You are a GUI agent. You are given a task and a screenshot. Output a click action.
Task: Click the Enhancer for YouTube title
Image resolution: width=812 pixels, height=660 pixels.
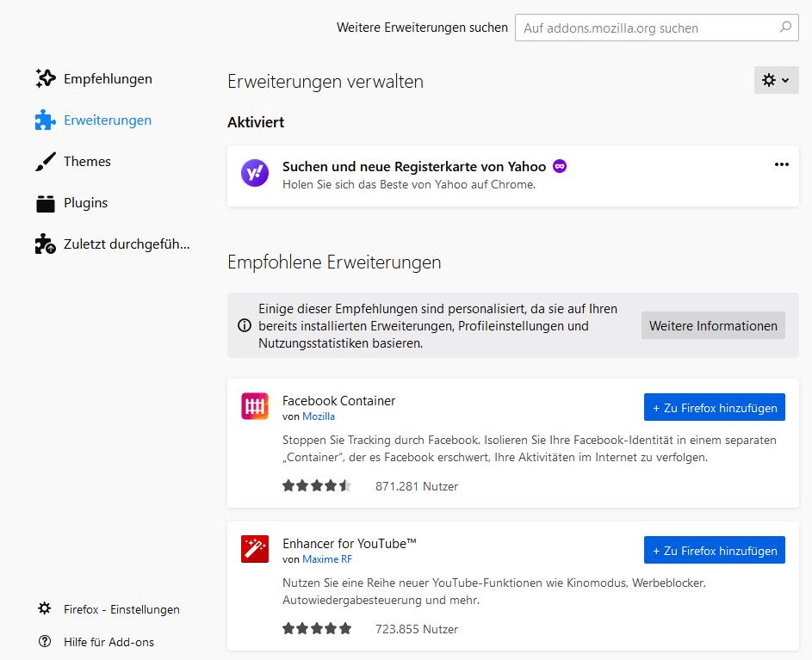point(350,544)
